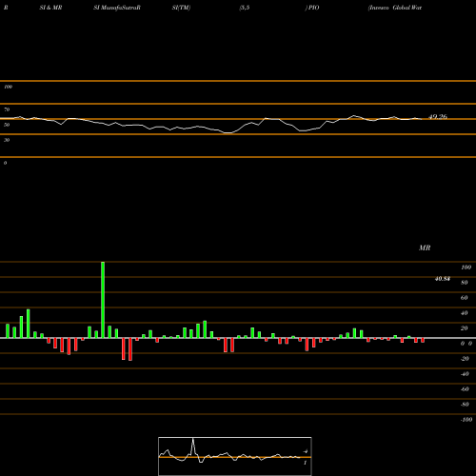Click the tallest green MR bar
This screenshot has width=476, height=476.
tap(103, 300)
